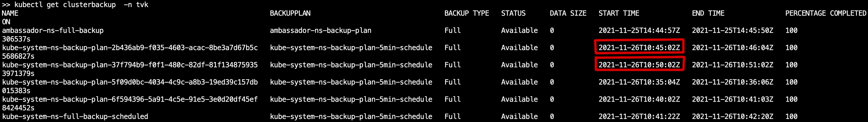868x122 pixels.
Task: Click the PERCENTAGE COMPLETED column header
Action: (826, 13)
